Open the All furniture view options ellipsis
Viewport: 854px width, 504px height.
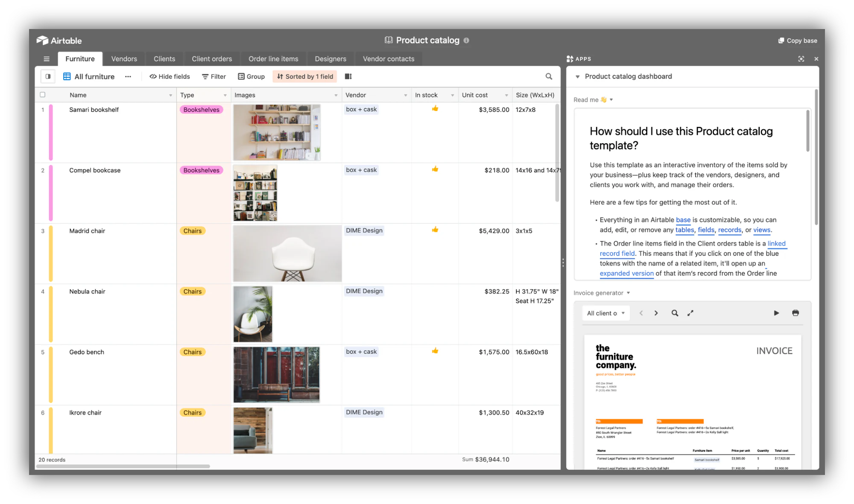[128, 76]
